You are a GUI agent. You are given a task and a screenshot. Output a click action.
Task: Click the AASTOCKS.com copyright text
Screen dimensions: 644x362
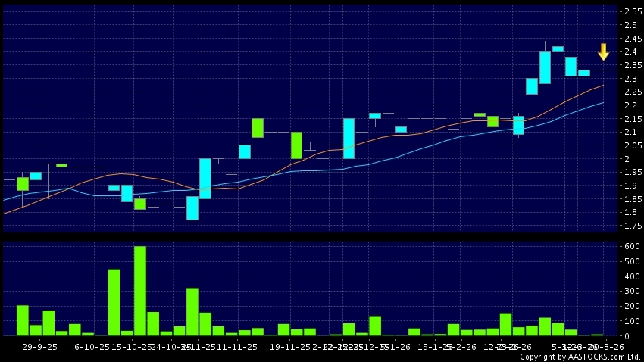point(580,356)
